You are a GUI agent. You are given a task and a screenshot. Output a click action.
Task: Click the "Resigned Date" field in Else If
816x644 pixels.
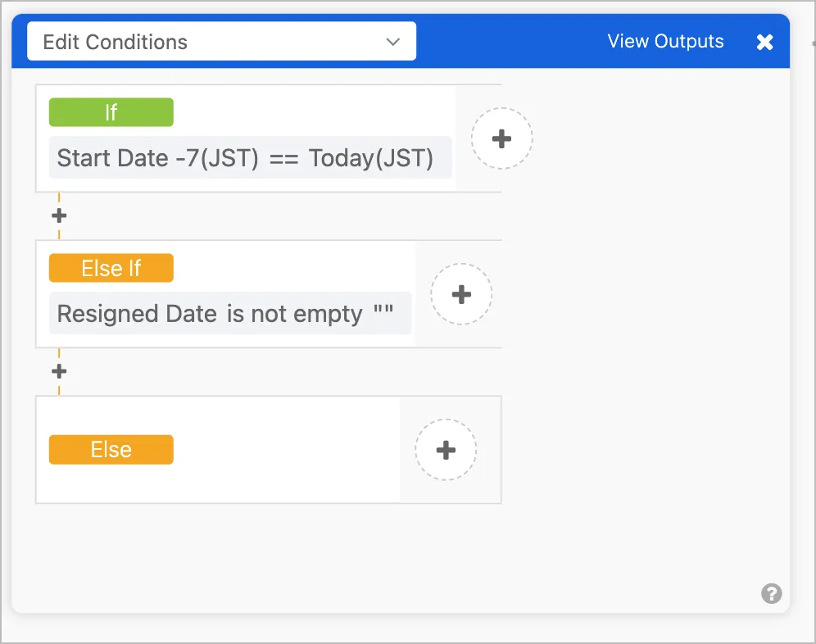137,314
